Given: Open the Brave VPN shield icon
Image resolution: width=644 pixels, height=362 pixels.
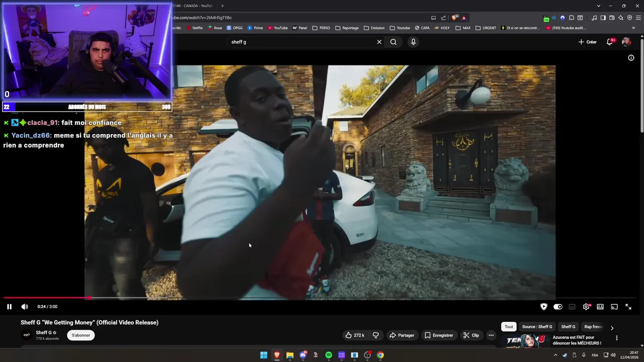Looking at the screenshot, I should 630,18.
